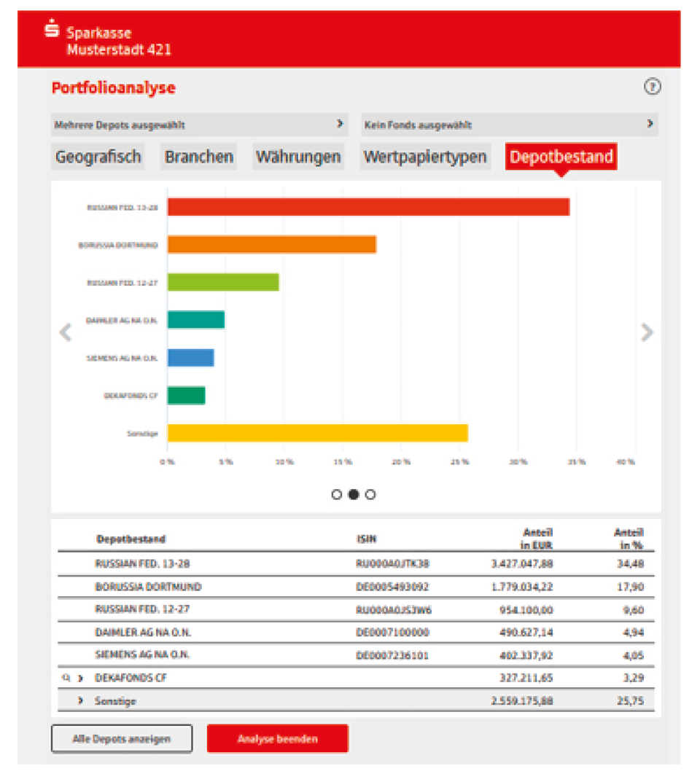Viewport: 700px width, 782px height.
Task: Open the Mehrere Depots ausgewählt selector
Action: point(199,125)
